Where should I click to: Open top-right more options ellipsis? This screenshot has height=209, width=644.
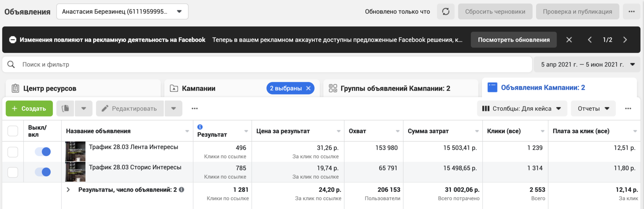(x=632, y=12)
